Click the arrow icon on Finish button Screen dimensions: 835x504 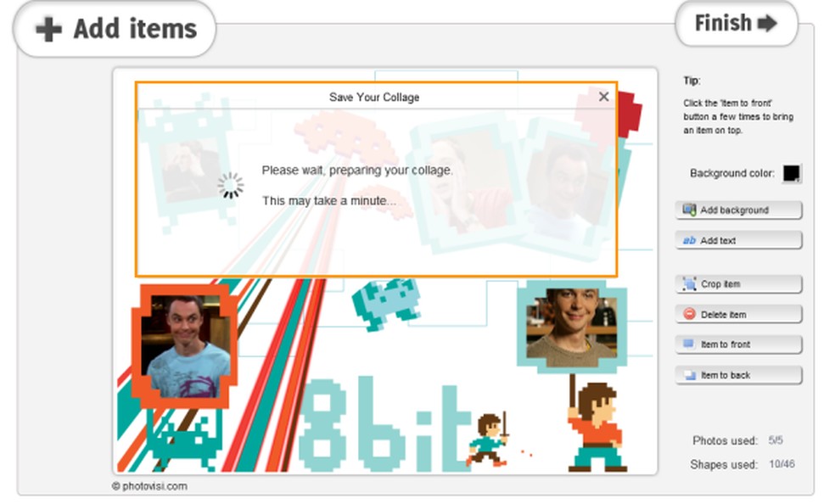click(x=767, y=23)
